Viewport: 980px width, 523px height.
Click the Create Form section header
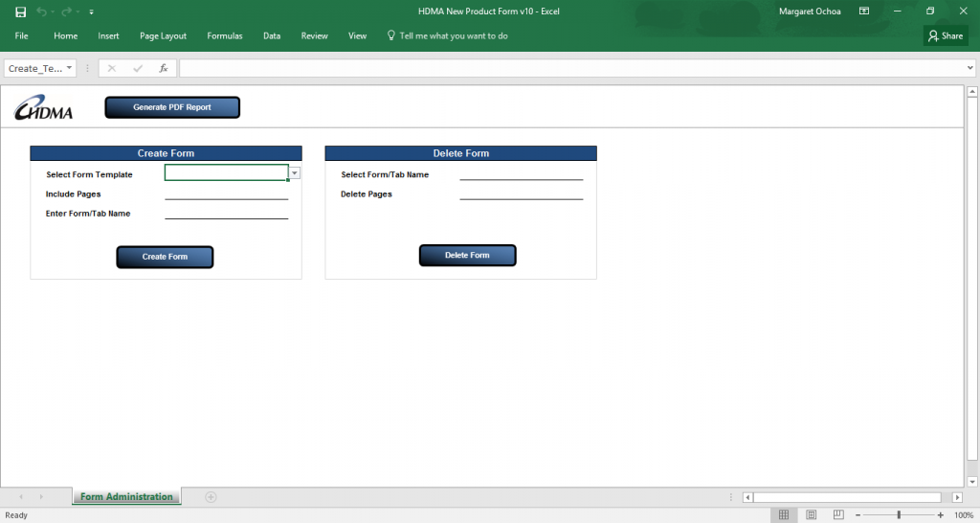pos(166,153)
